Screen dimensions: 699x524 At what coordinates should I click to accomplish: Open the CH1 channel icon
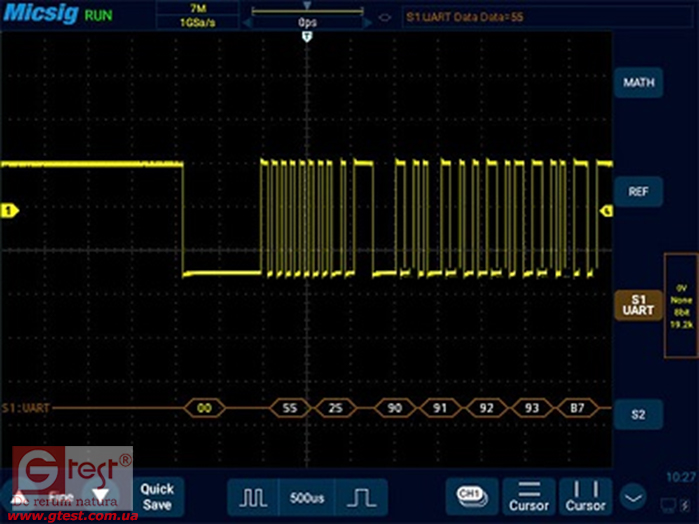point(470,496)
